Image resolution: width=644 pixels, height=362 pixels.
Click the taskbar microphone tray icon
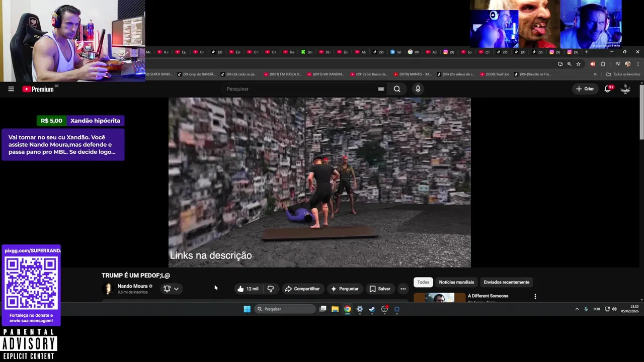pyautogui.click(x=586, y=309)
